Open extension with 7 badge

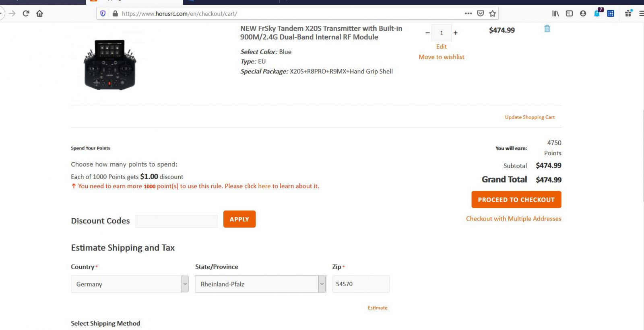[598, 12]
